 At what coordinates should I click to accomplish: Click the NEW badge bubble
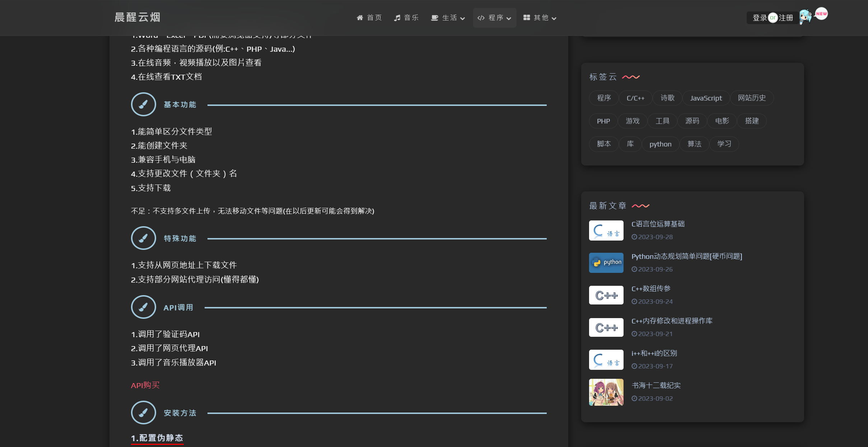[x=821, y=14]
